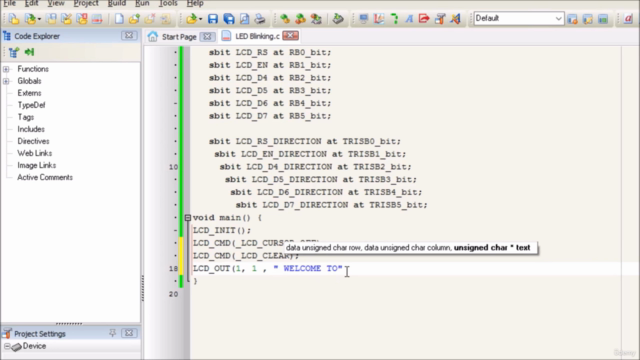Click the red export arrow tool icon
This screenshot has height=360, width=640.
pyautogui.click(x=424, y=19)
